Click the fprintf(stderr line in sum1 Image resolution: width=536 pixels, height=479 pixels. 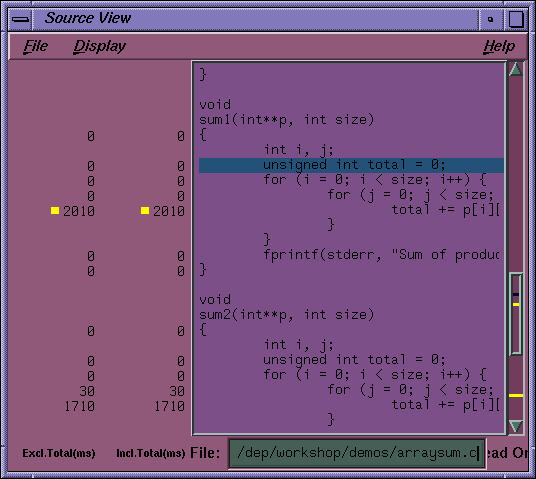[x=381, y=255]
